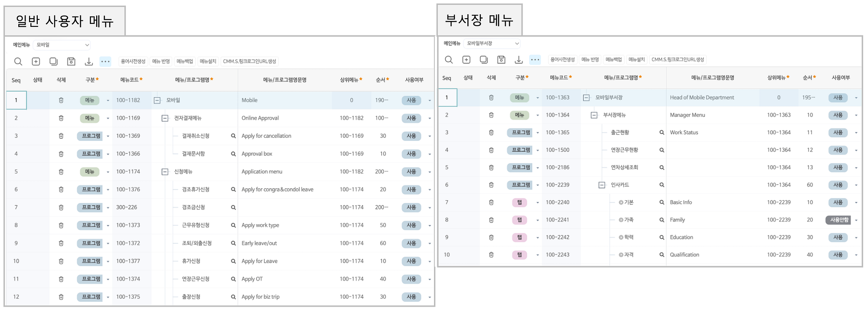Delete row 100-2243 with trash icon
This screenshot has height=310, width=868.
pos(491,255)
